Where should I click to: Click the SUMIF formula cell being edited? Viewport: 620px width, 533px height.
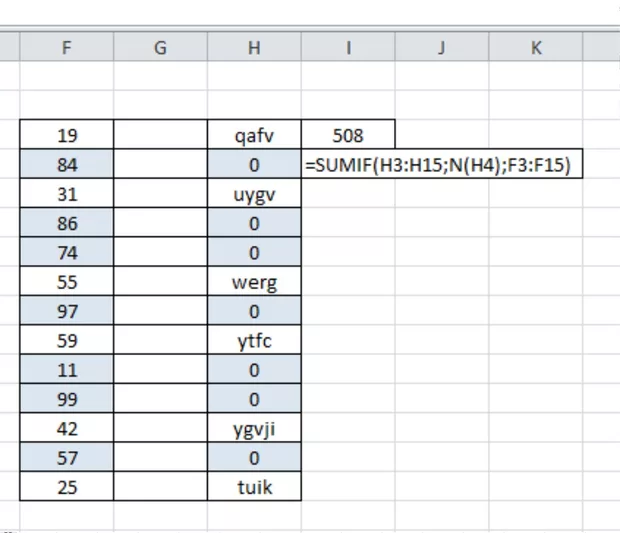(442, 165)
